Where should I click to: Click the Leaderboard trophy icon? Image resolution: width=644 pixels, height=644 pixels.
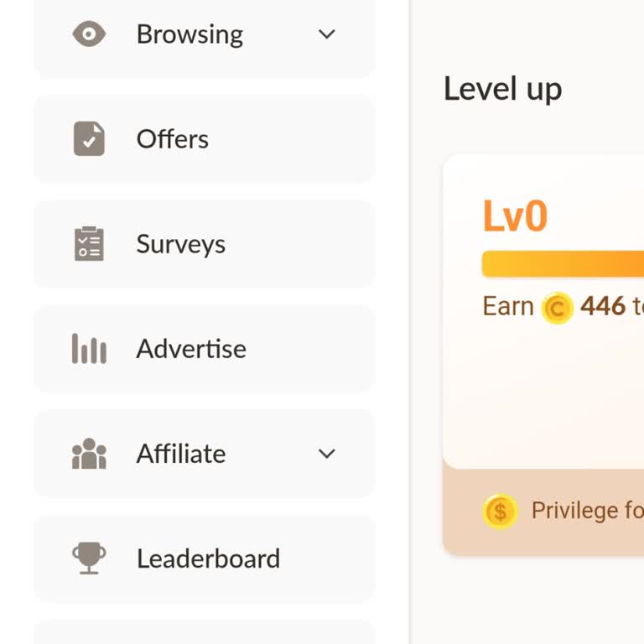click(89, 558)
